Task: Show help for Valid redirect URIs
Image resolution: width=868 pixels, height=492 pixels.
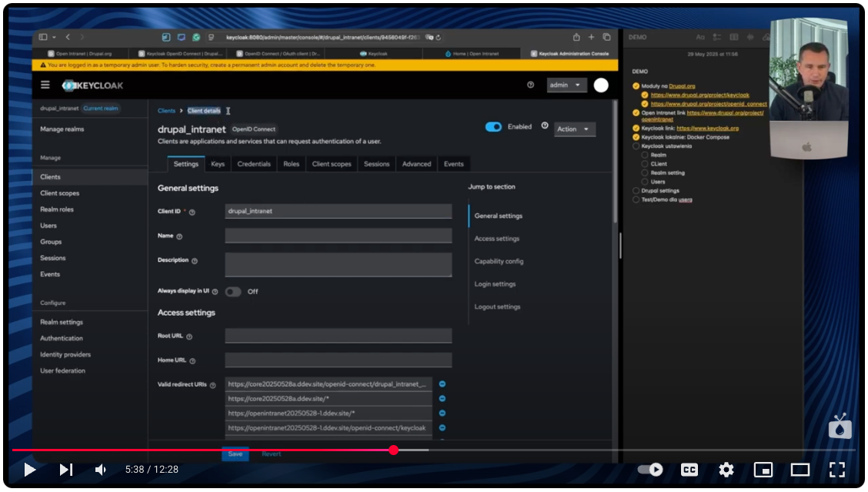Action: coord(212,385)
